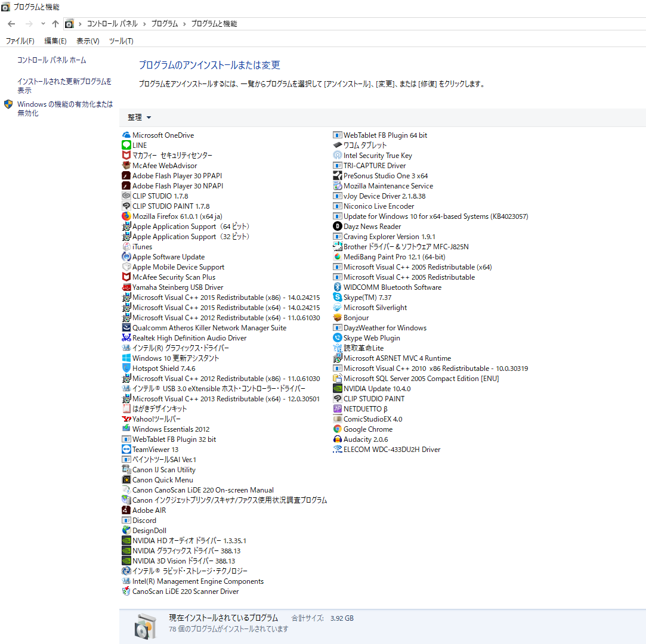Viewport: 646px width, 644px height.
Task: Select Intel(R) Management Engine Components
Action: pos(193,581)
